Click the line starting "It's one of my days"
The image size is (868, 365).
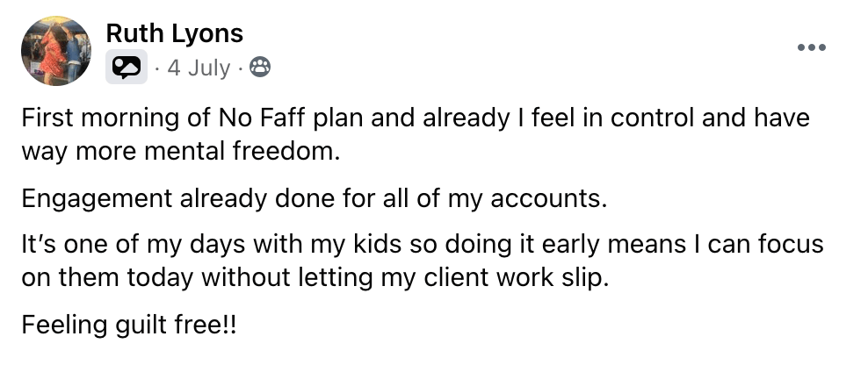(x=423, y=244)
